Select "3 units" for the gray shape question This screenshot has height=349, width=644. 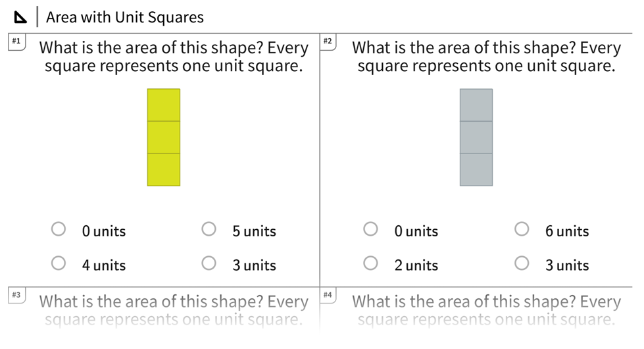click(x=522, y=263)
